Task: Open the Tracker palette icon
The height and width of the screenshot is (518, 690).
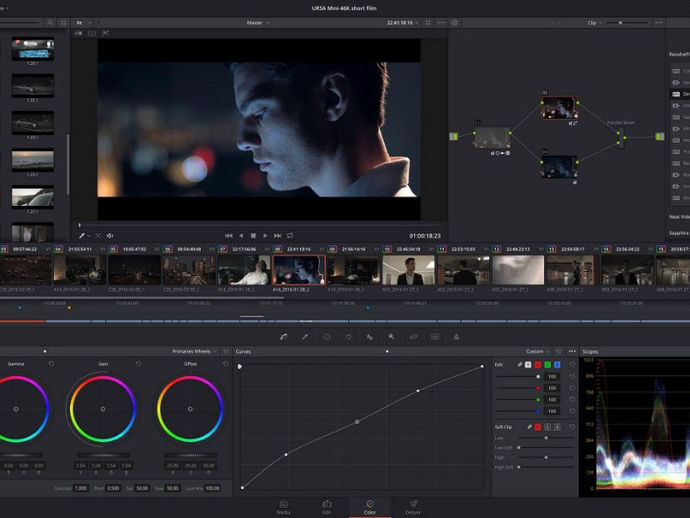Action: [348, 337]
